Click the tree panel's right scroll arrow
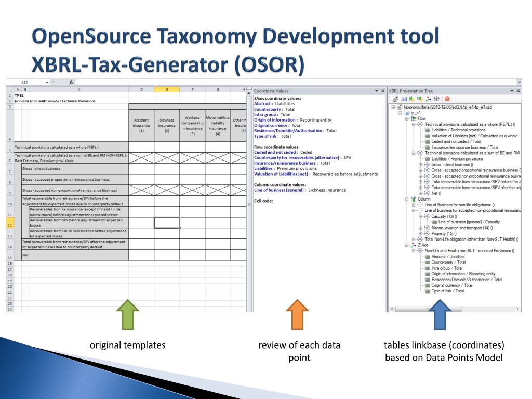Screen dimensions: 532x399 [x=517, y=309]
